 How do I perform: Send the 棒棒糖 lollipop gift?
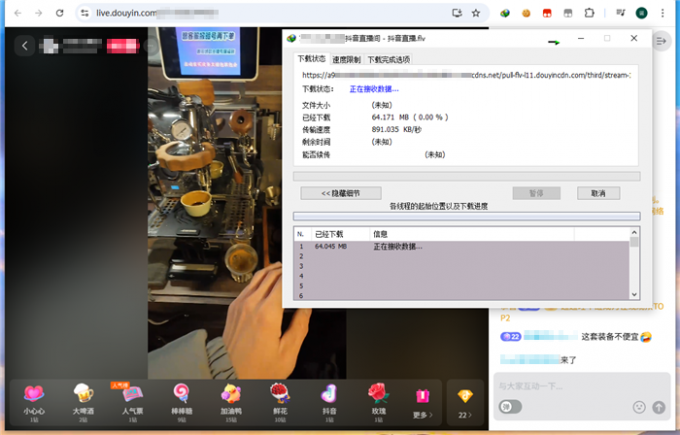point(182,402)
